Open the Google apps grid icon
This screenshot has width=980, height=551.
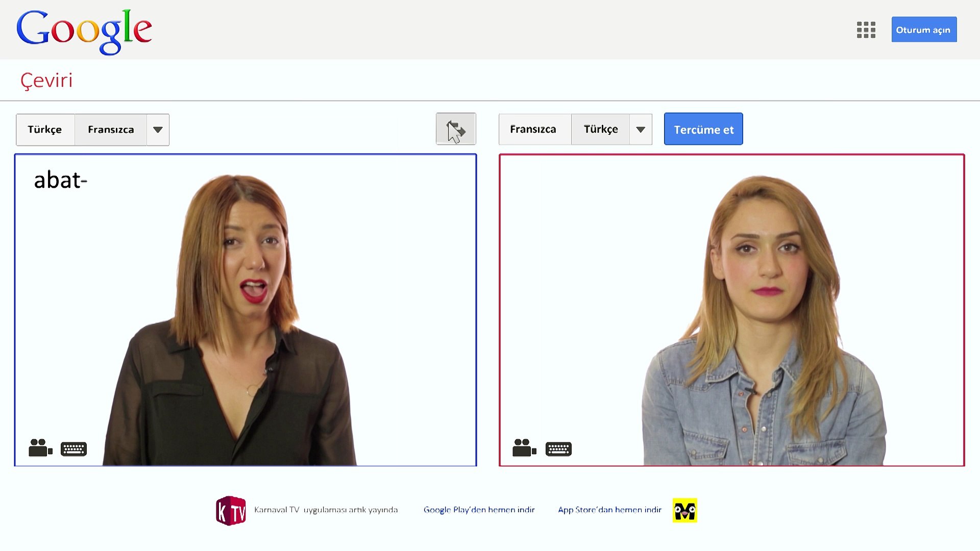point(866,30)
